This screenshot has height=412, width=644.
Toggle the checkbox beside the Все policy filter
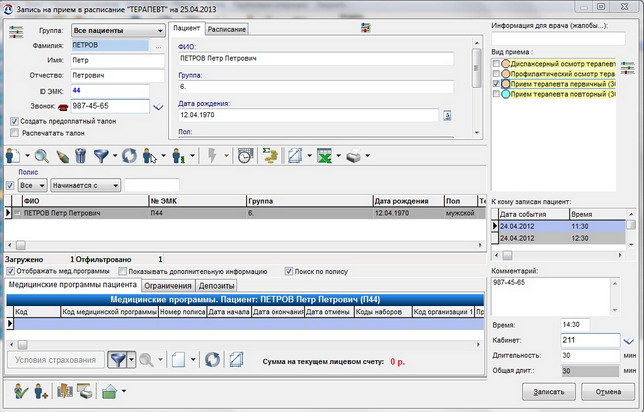10,186
